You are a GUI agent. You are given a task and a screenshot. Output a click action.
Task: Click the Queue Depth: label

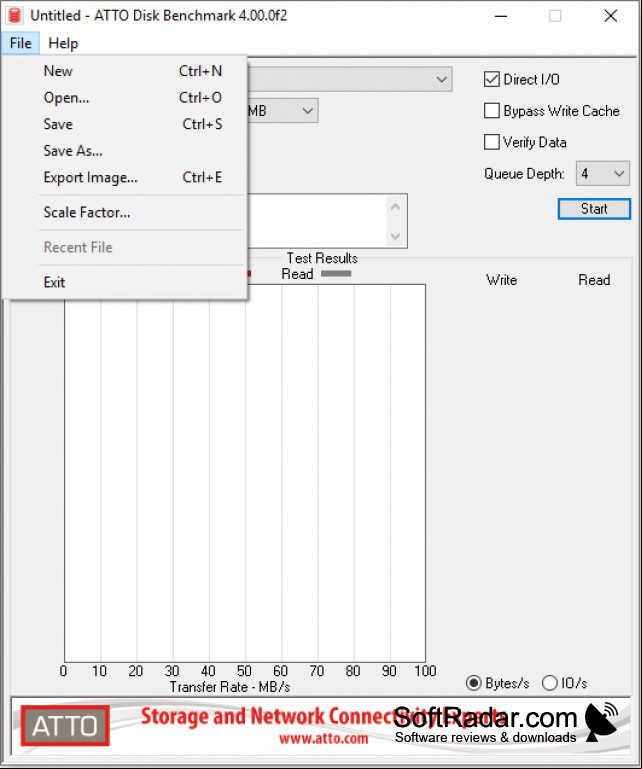pyautogui.click(x=524, y=174)
